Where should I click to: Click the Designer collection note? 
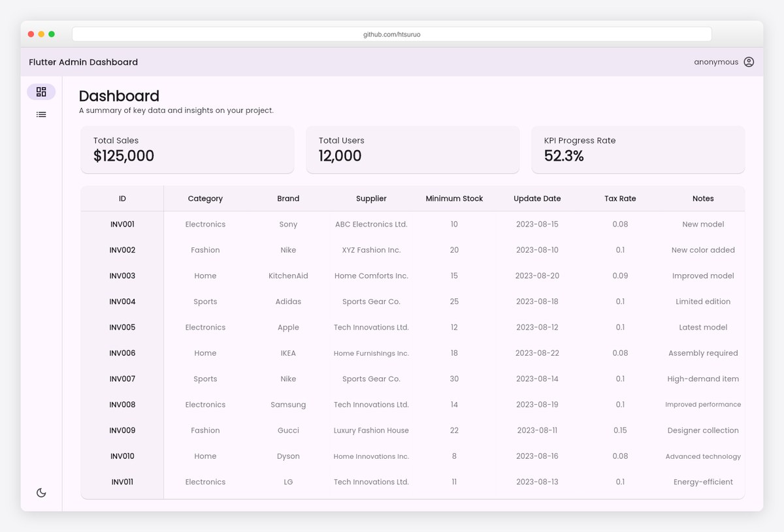tap(703, 430)
